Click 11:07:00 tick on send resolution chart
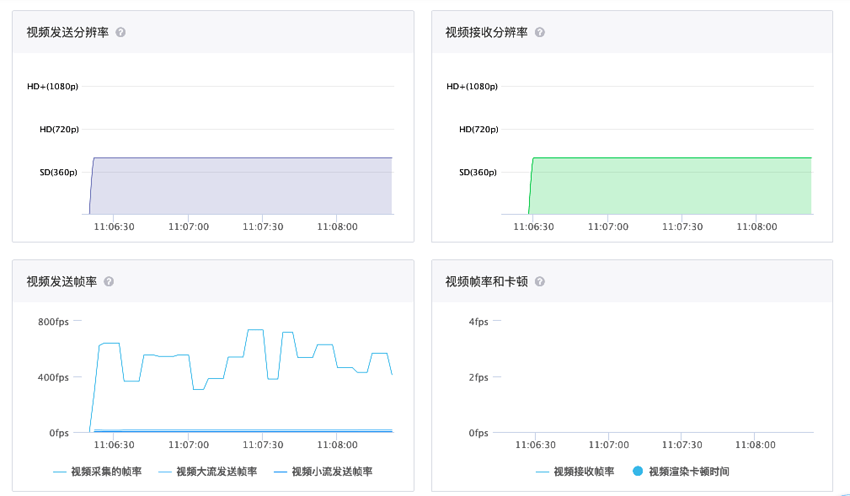Viewport: 850px width, 496px height. click(x=189, y=227)
